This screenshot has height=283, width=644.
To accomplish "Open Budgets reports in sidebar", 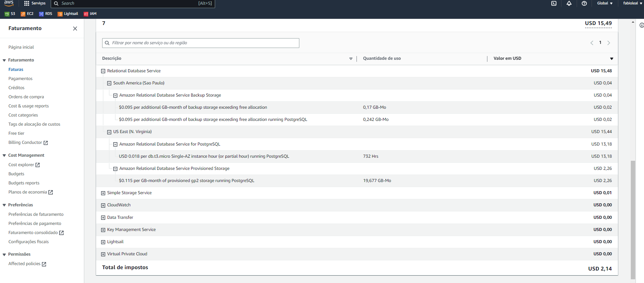I will 24,183.
